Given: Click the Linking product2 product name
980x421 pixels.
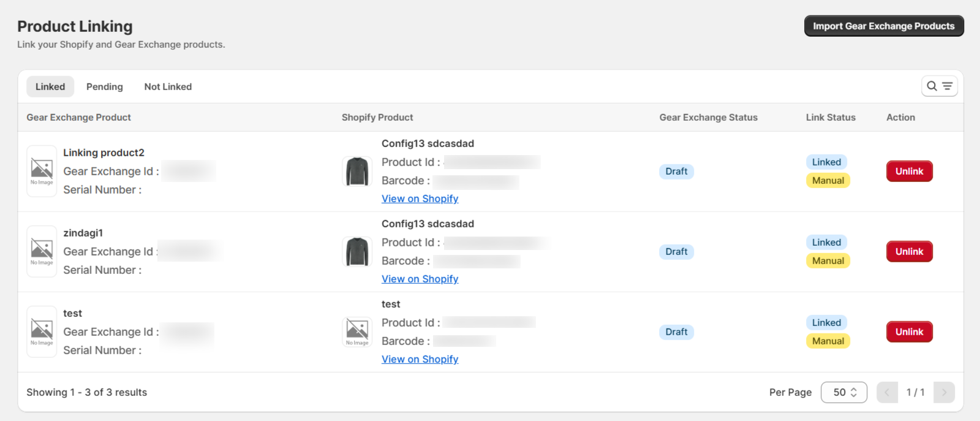Looking at the screenshot, I should pyautogui.click(x=104, y=153).
